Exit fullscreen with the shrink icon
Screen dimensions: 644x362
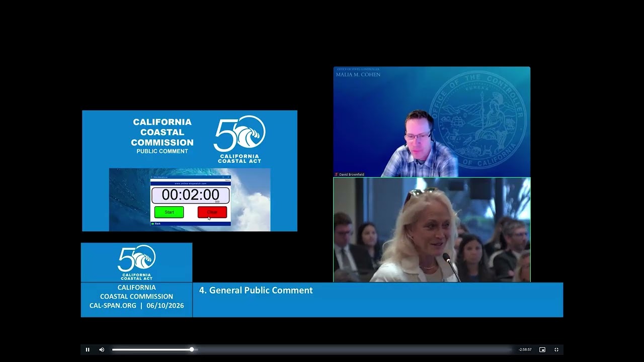click(556, 349)
